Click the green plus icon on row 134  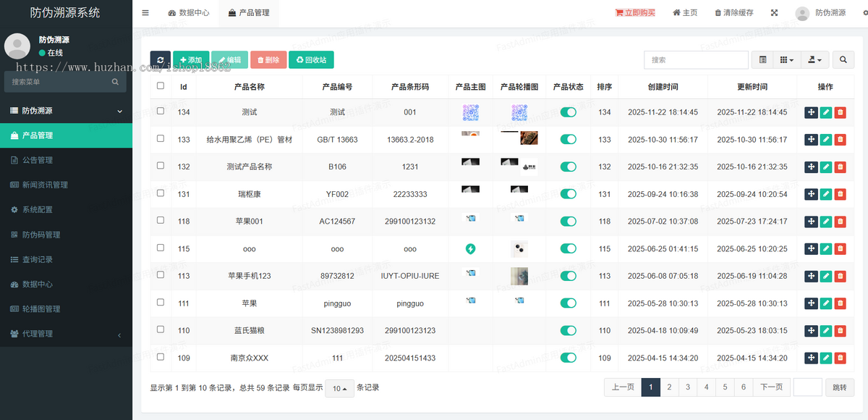(x=811, y=112)
